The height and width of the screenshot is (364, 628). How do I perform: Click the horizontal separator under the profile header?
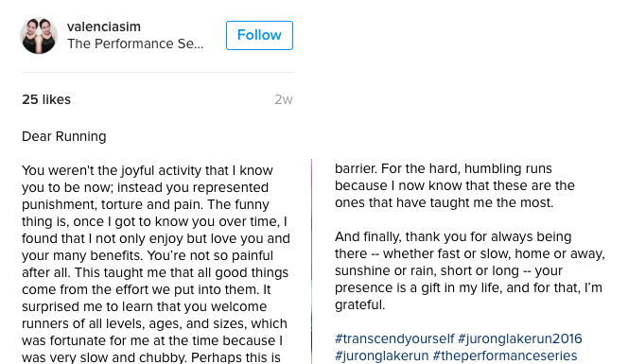pos(157,73)
